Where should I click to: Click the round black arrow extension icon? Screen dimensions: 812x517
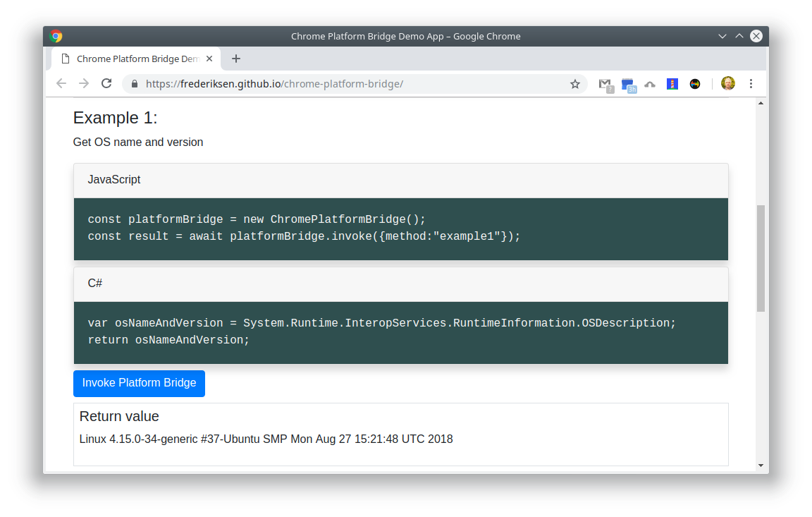(695, 84)
